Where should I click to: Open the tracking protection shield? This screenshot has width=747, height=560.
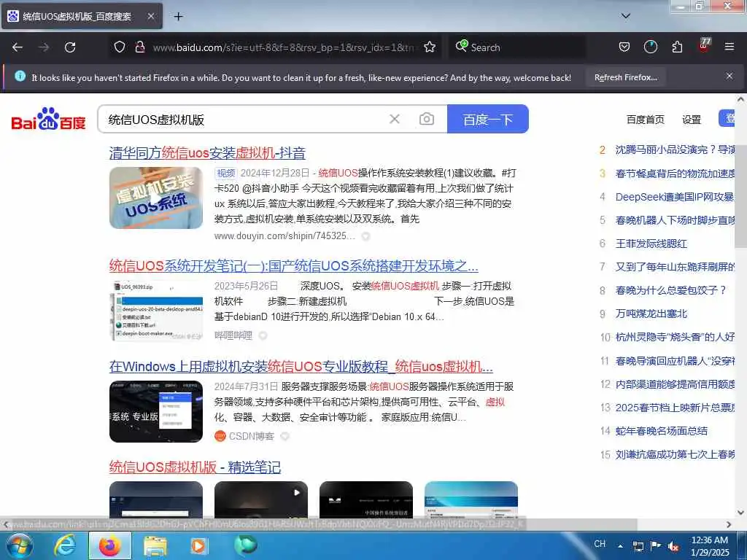tap(120, 47)
